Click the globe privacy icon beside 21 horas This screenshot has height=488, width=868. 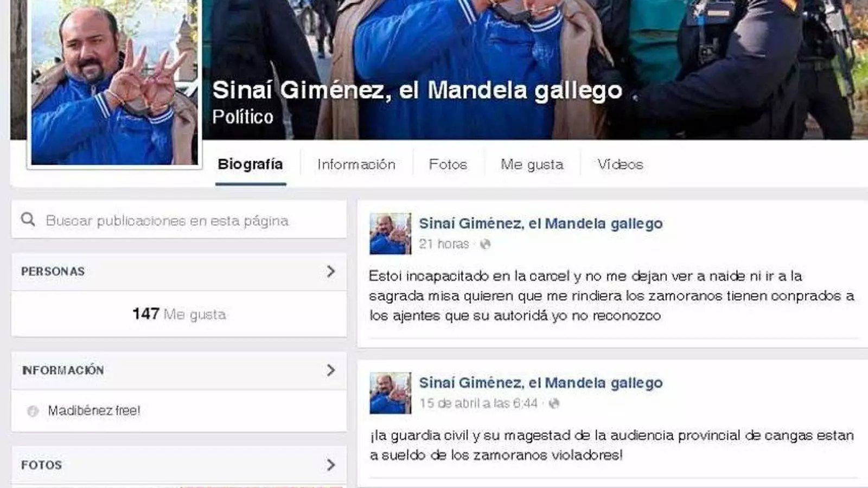pos(485,244)
